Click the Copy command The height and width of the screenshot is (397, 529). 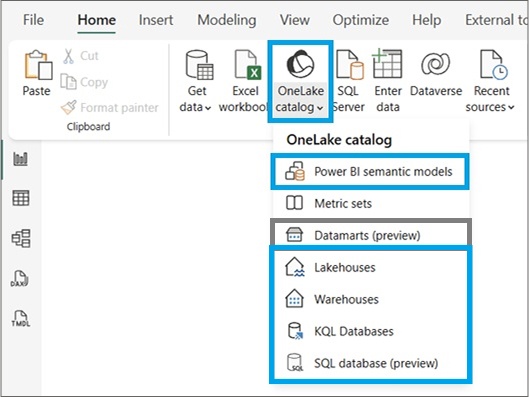coord(84,82)
